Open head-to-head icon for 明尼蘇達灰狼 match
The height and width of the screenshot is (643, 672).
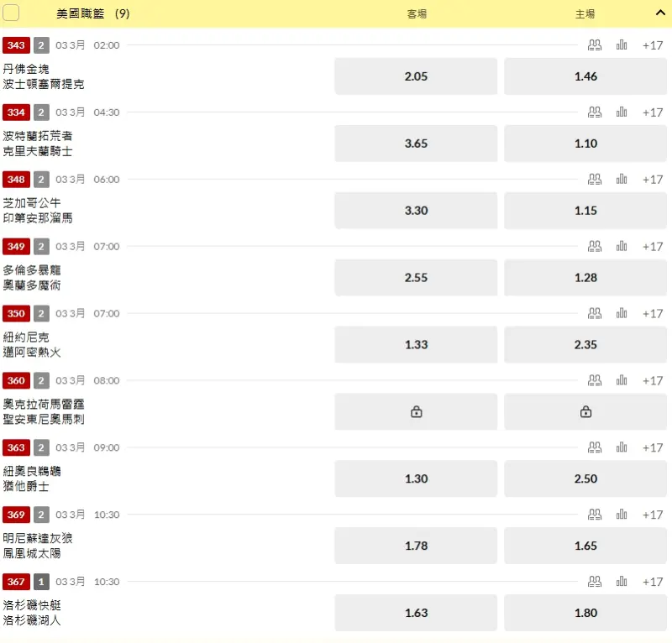(595, 515)
